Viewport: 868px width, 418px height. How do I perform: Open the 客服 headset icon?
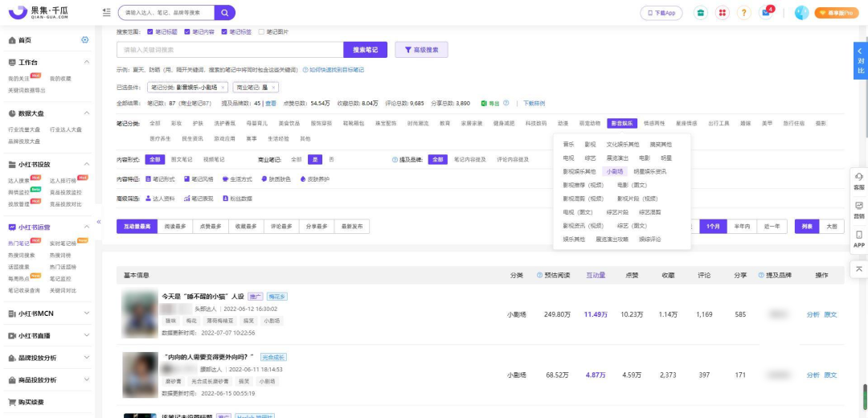[858, 180]
